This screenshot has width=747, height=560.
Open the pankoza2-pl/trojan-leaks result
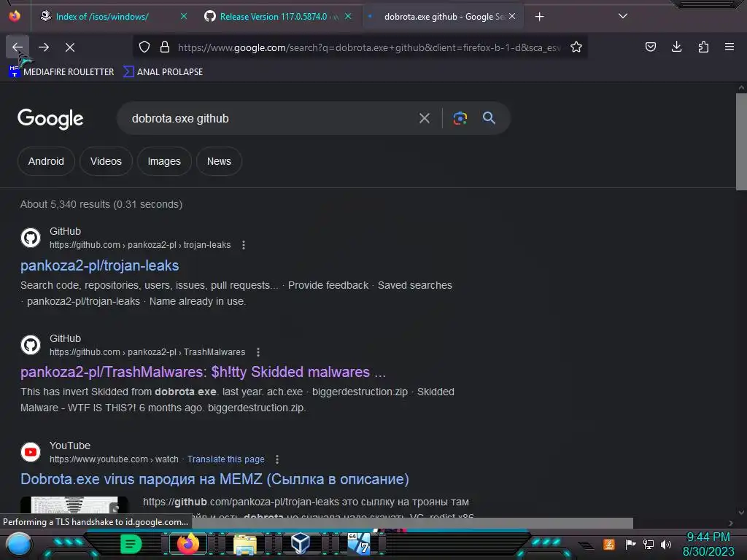[x=99, y=265]
